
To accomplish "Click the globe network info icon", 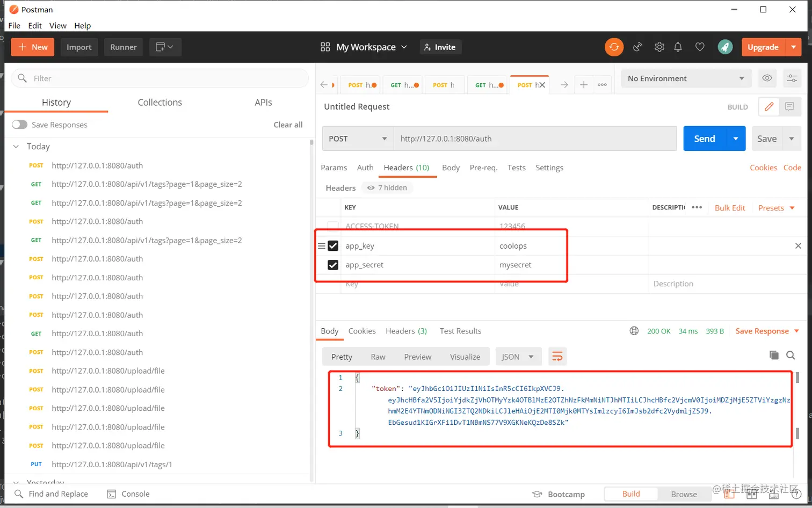I will click(x=634, y=331).
